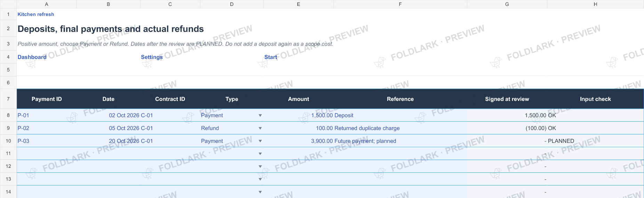Click the empty Payment ID cell in row 11
The height and width of the screenshot is (198, 644).
click(47, 153)
